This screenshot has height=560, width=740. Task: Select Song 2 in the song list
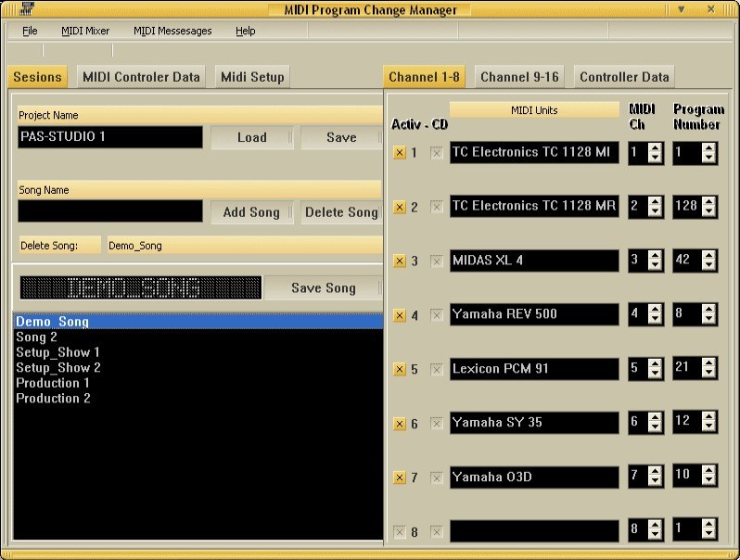[x=198, y=337]
